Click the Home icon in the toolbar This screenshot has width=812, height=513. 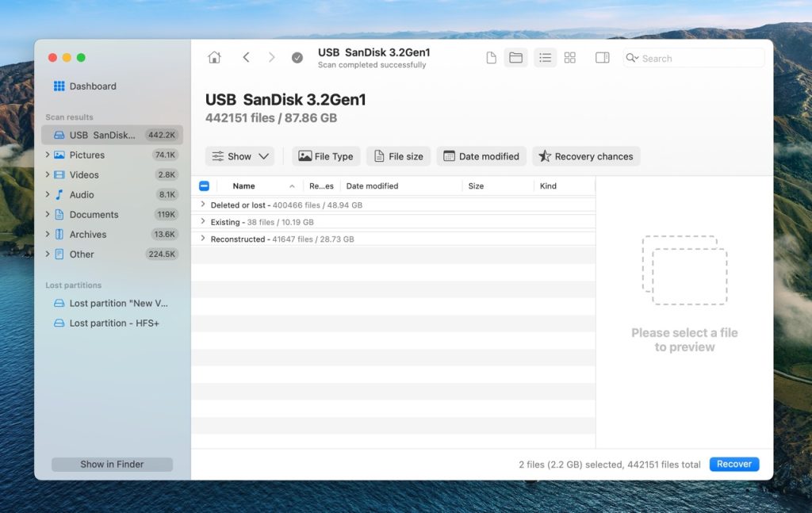[x=214, y=57]
